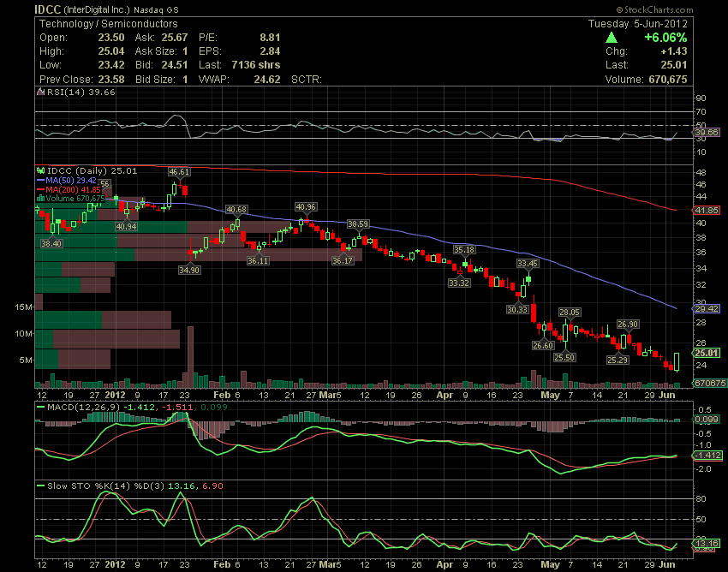Click the 36.11 low price label
This screenshot has width=728, height=572.
pos(258,261)
